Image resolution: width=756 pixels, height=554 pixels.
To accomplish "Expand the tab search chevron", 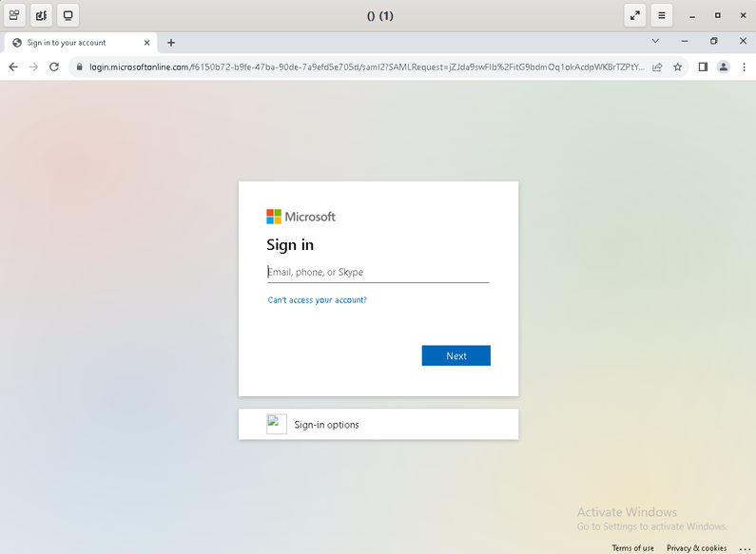I will 655,41.
